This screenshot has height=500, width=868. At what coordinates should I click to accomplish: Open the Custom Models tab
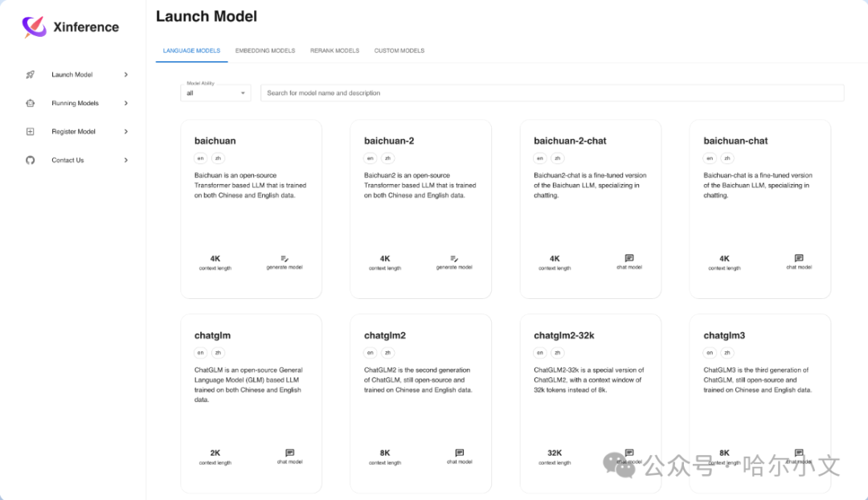pos(399,51)
